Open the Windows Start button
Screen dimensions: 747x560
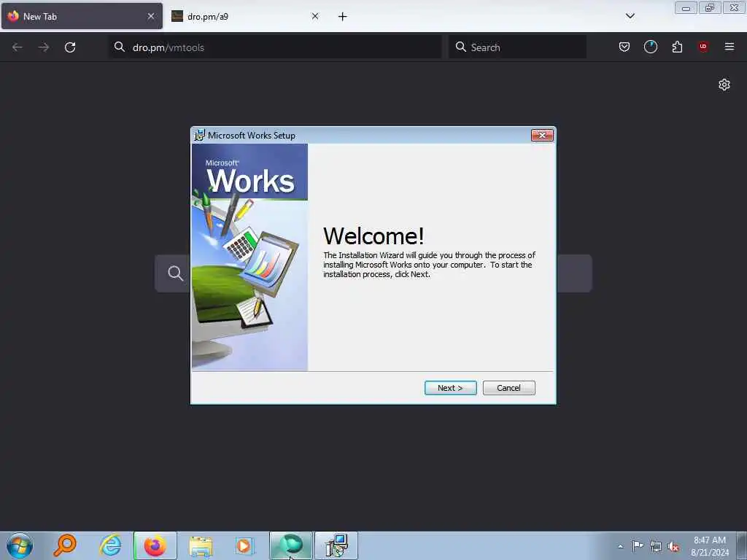coord(20,545)
